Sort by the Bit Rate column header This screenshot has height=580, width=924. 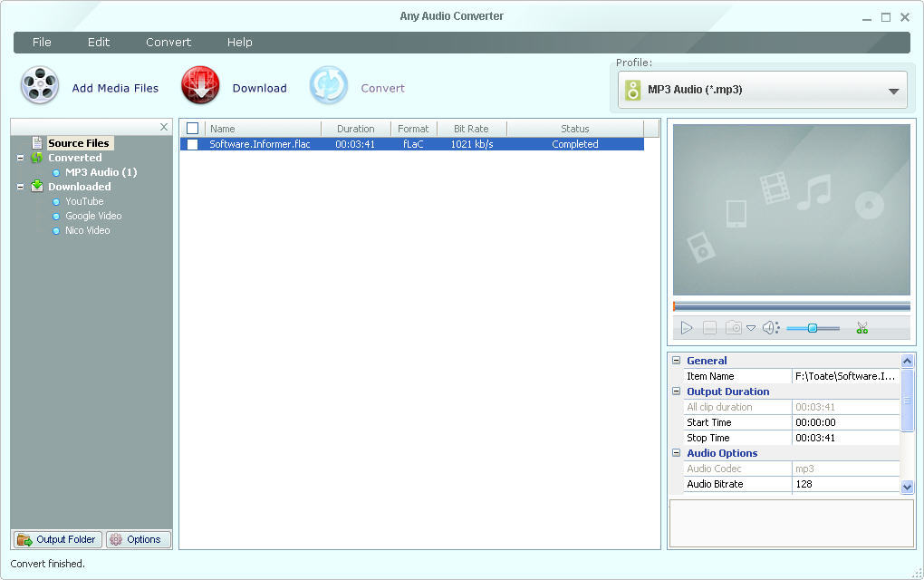click(x=471, y=129)
